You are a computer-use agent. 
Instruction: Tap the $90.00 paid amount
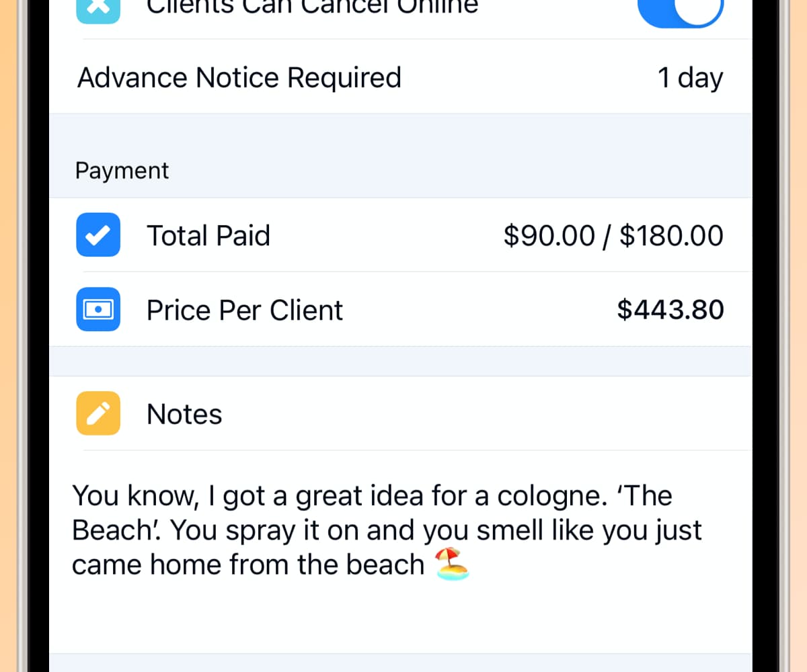pos(549,236)
